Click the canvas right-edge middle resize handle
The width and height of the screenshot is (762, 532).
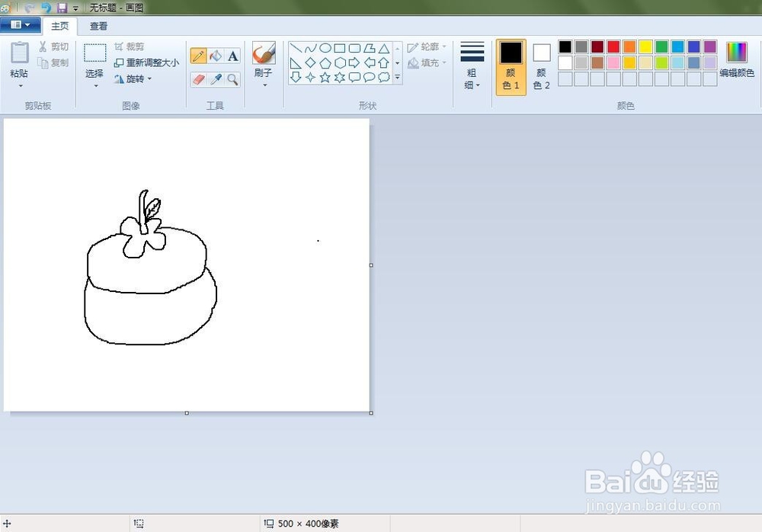click(371, 265)
